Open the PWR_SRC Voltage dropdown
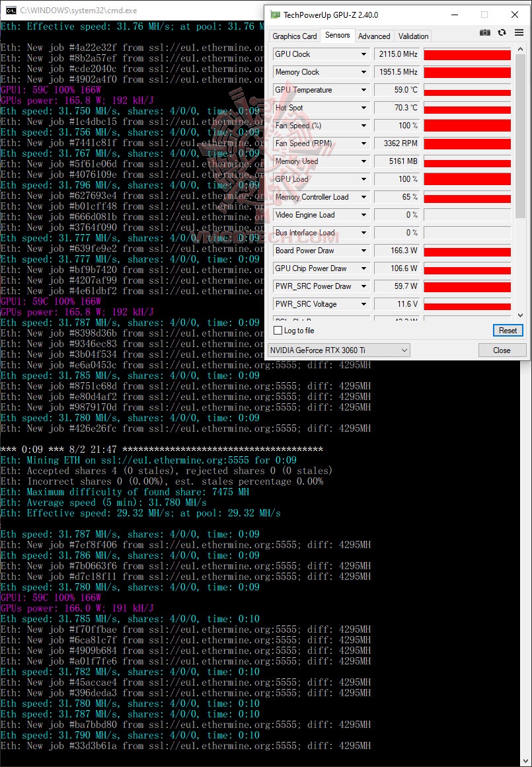 coord(363,304)
